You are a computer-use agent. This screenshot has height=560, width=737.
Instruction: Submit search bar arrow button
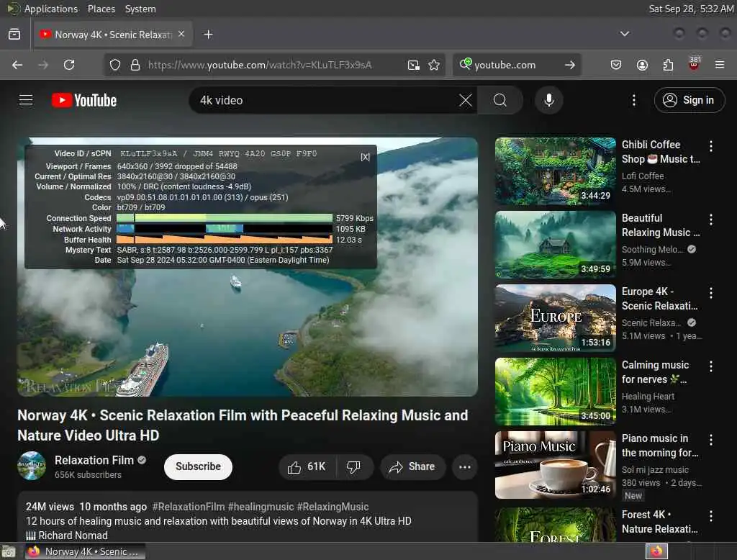click(x=570, y=65)
